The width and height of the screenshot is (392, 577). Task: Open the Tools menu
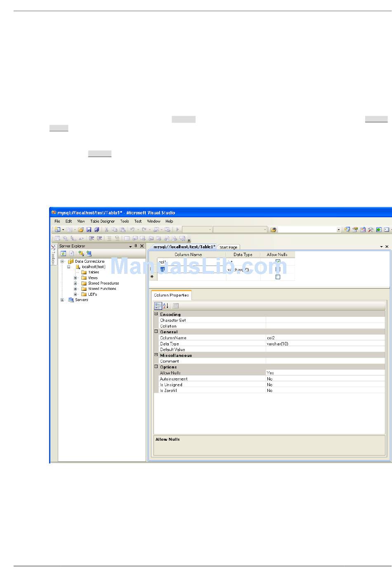[x=125, y=221]
